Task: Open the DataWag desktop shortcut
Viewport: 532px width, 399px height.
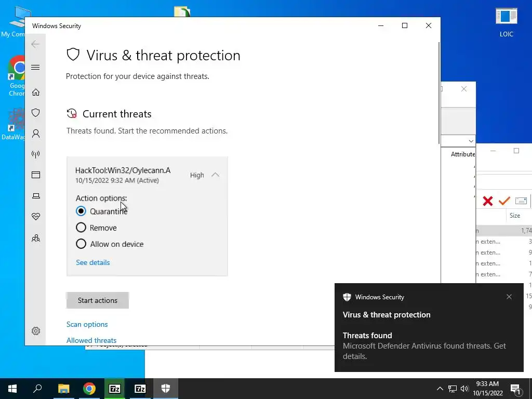Action: coord(14,124)
